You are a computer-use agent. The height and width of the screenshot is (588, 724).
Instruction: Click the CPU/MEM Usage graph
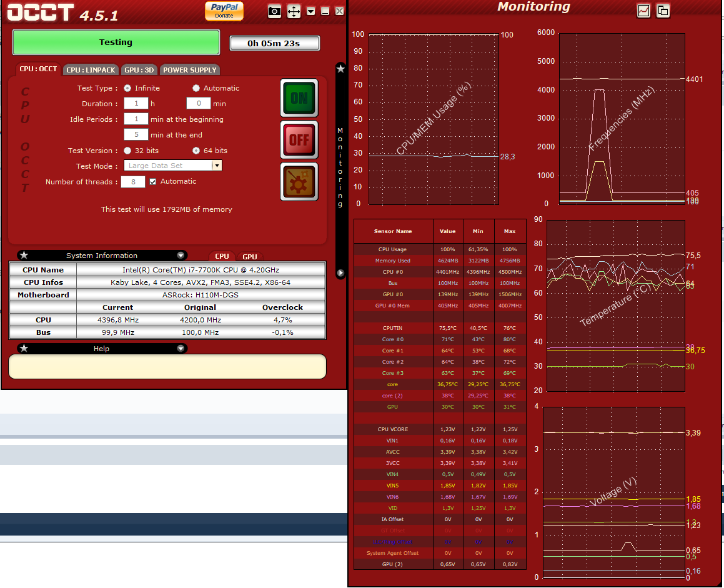[434, 119]
